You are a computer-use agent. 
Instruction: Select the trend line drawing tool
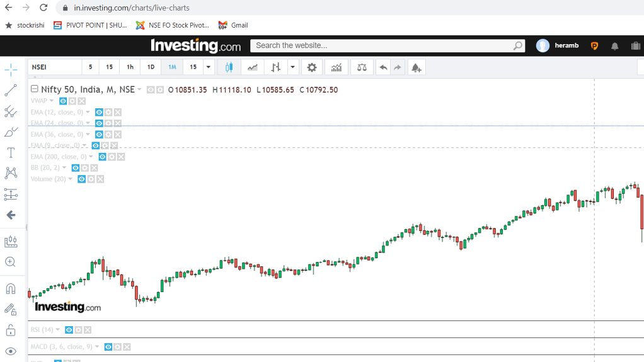click(11, 91)
